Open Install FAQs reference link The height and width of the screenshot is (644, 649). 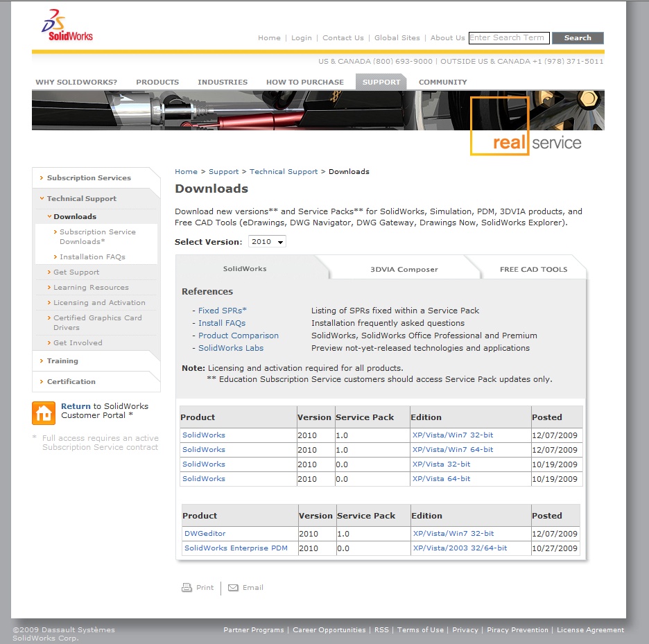pos(222,323)
